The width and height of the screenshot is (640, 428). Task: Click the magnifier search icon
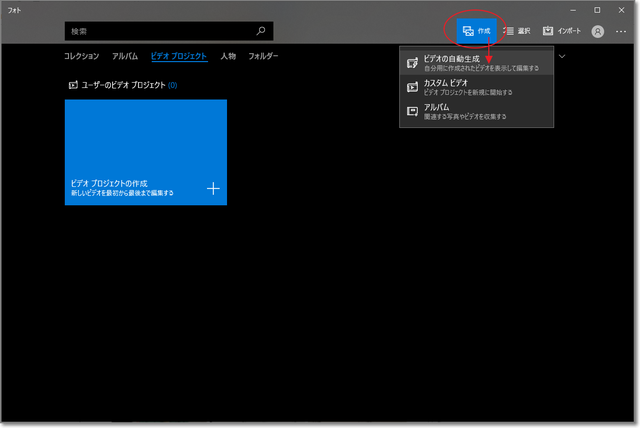click(261, 31)
